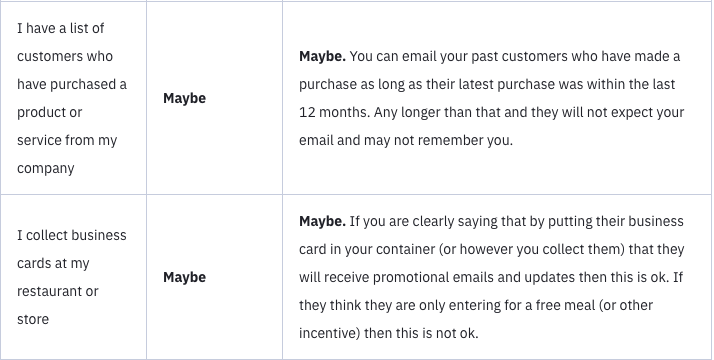Click the text 'card in your container'

click(367, 249)
